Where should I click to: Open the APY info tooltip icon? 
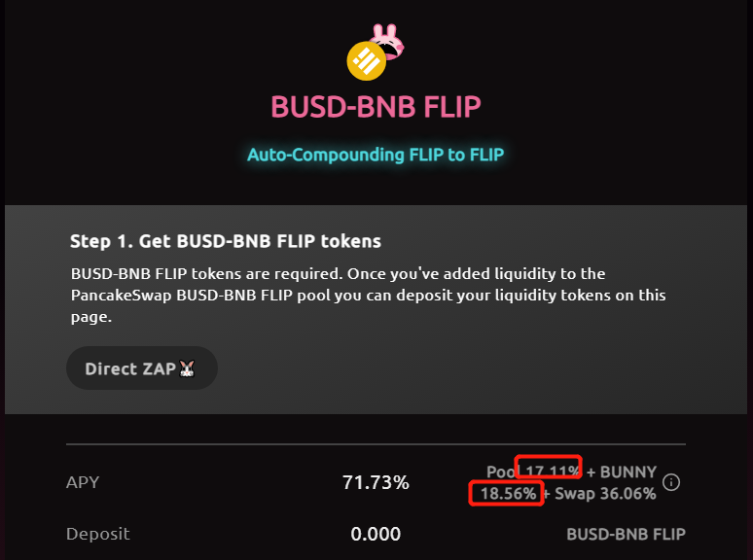[671, 482]
